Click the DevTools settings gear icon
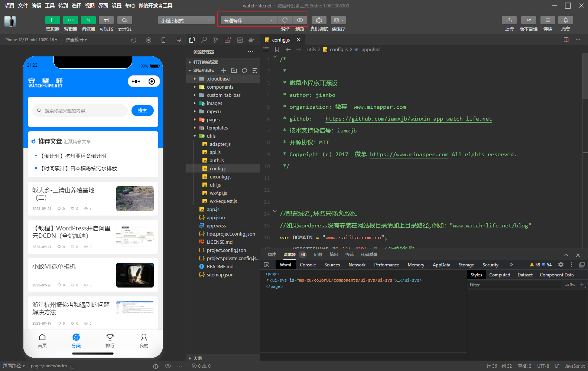588x371 pixels. pyautogui.click(x=561, y=265)
